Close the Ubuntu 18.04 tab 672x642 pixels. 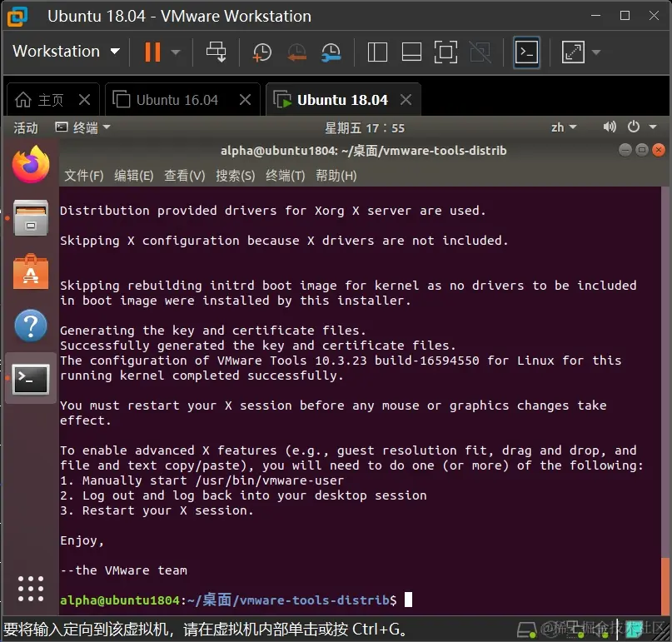coord(406,100)
